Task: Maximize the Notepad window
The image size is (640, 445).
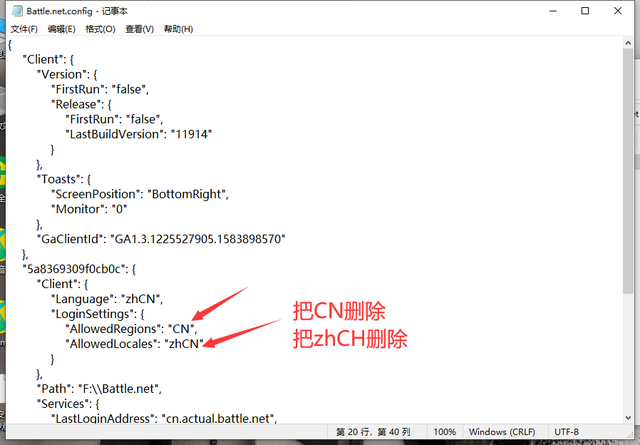Action: (x=585, y=11)
